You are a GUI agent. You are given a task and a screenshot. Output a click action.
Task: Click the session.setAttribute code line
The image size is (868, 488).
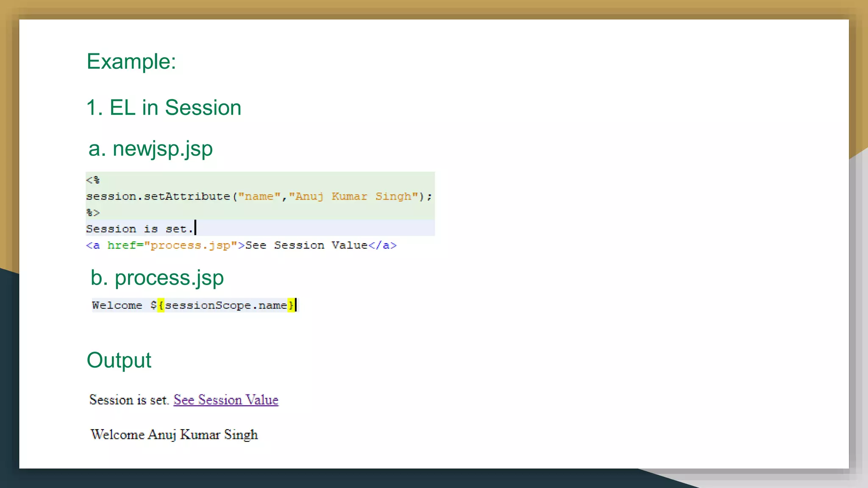click(x=259, y=197)
